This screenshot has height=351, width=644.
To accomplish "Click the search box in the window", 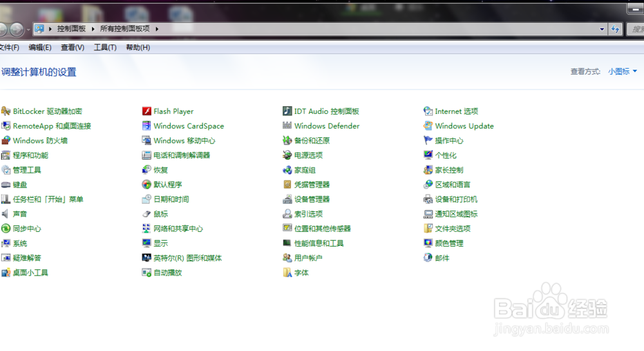I will tap(636, 29).
